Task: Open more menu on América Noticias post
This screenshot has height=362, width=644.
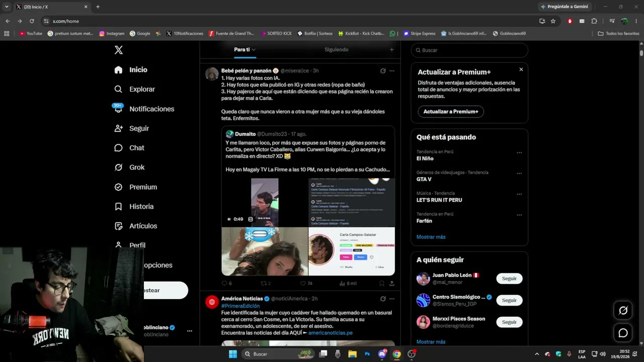Action: pos(392,299)
